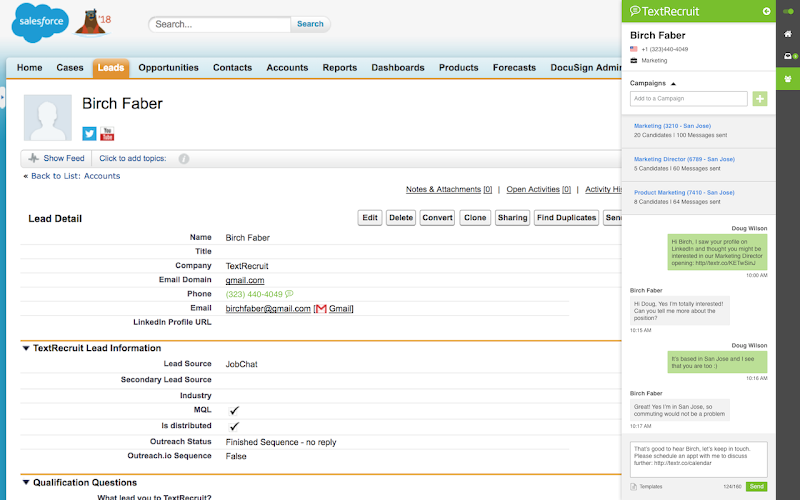Open Marketing Director (6789 - San Jose) campaign
This screenshot has height=500, width=800.
click(x=684, y=159)
